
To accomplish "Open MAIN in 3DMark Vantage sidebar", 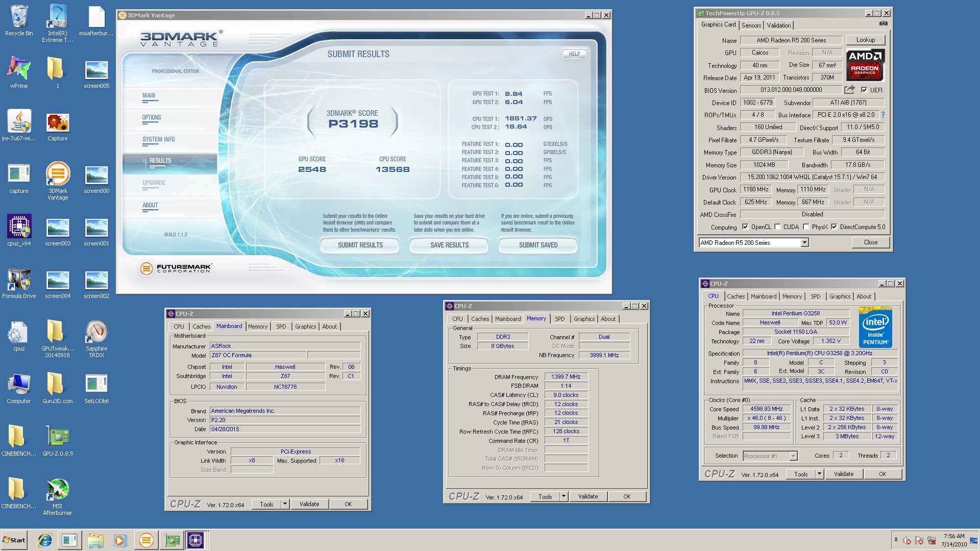I will (149, 95).
